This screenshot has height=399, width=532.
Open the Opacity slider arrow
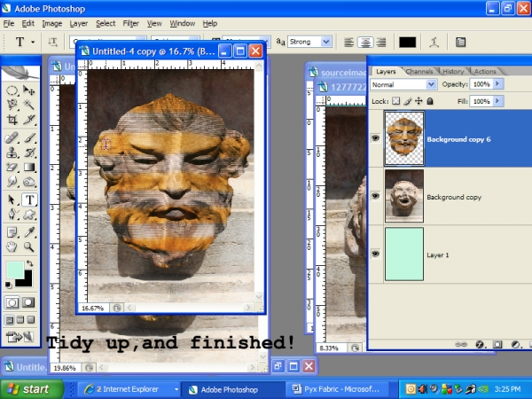pos(497,84)
